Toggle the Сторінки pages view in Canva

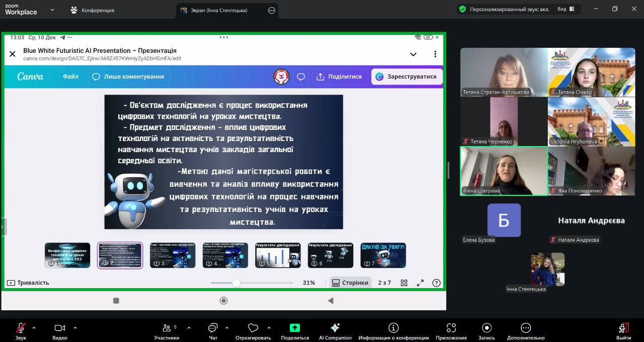pos(350,283)
